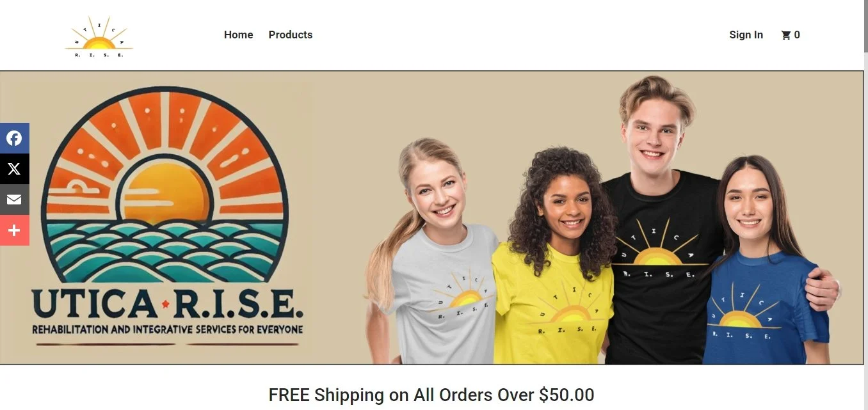Click the Rehabilitation and Integrative Services tagline
The height and width of the screenshot is (410, 868).
coord(168,330)
